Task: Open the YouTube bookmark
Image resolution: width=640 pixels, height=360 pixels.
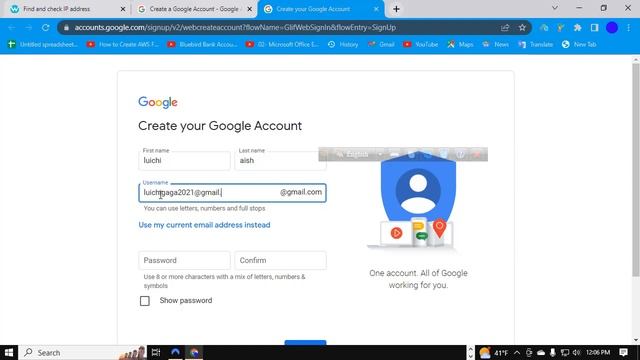Action: coord(420,44)
